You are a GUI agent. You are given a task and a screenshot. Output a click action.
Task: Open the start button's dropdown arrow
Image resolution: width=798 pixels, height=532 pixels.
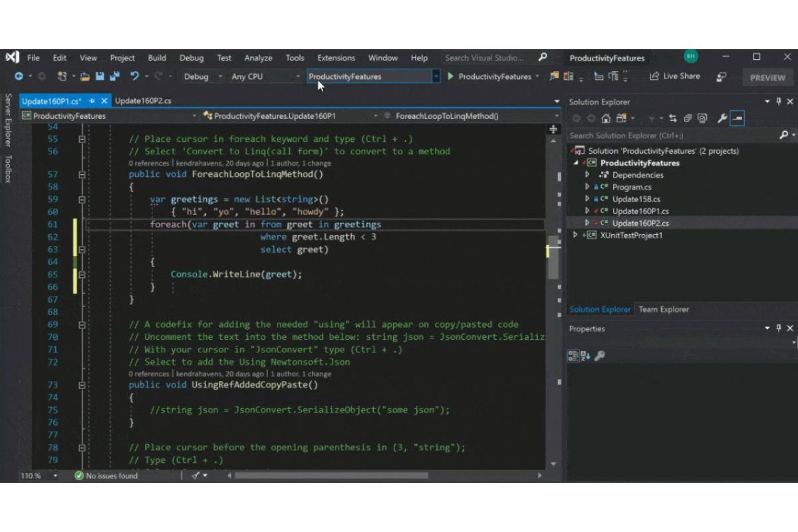[537, 76]
